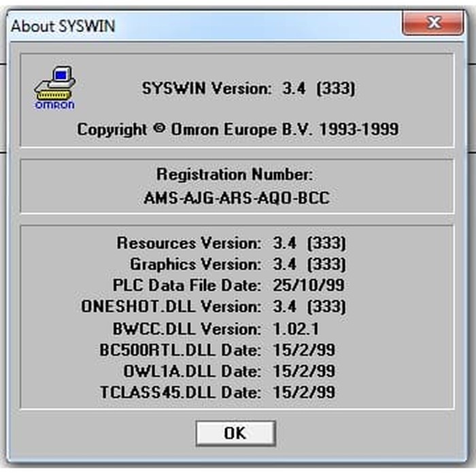Click the 'SYSWIN Version: 3.4 (333)' text
Image resolution: width=476 pixels, height=476 pixels.
click(x=248, y=88)
